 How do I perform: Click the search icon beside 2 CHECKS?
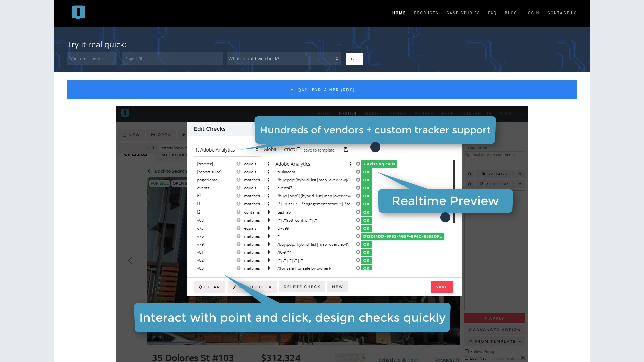point(470,184)
